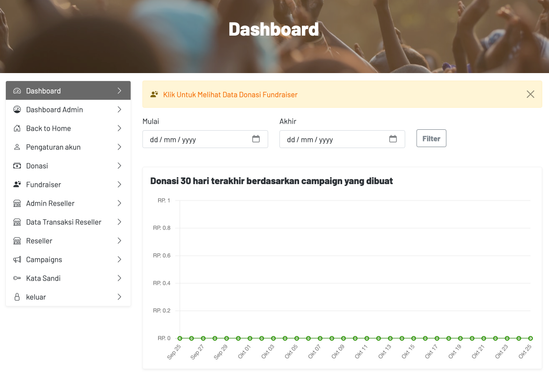This screenshot has width=549, height=379.
Task: Focus the Akhir date input field
Action: coord(342,139)
